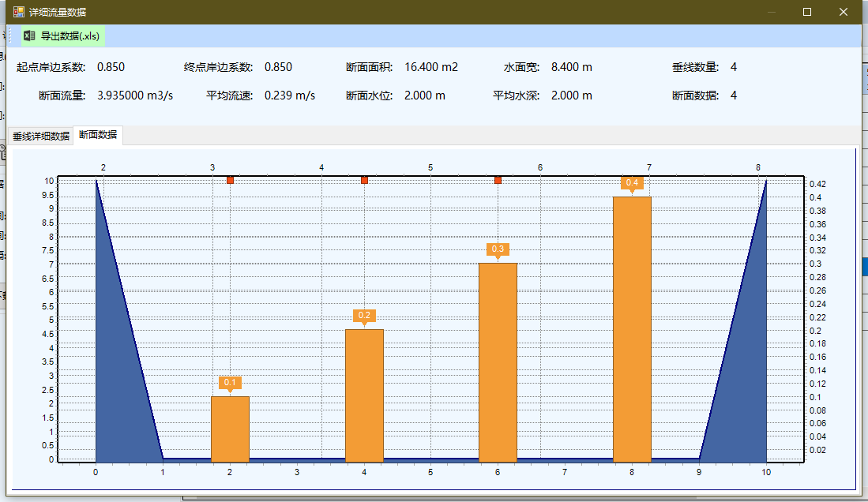
Task: Click the 0.3 value label on chart
Action: (498, 249)
